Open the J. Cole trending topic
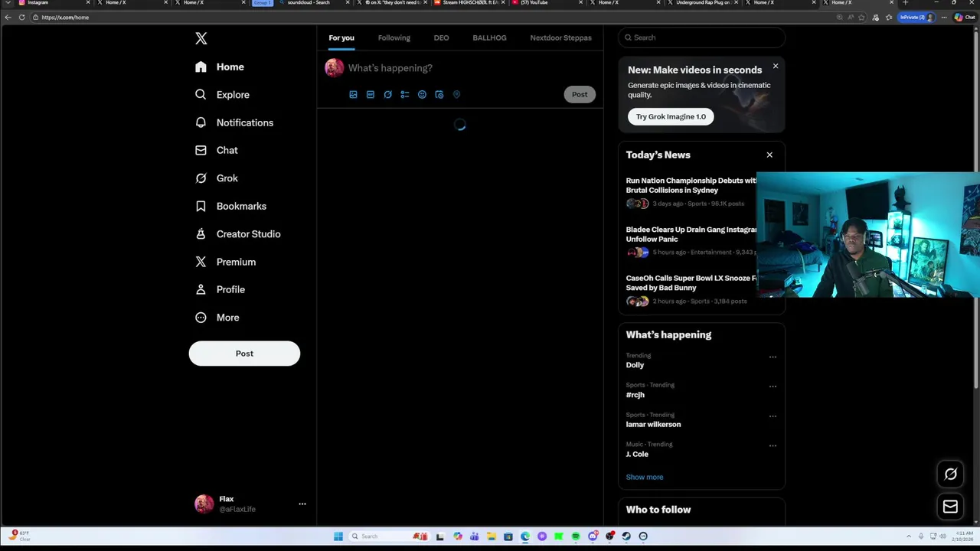Viewport: 980px width, 551px height. tap(637, 454)
